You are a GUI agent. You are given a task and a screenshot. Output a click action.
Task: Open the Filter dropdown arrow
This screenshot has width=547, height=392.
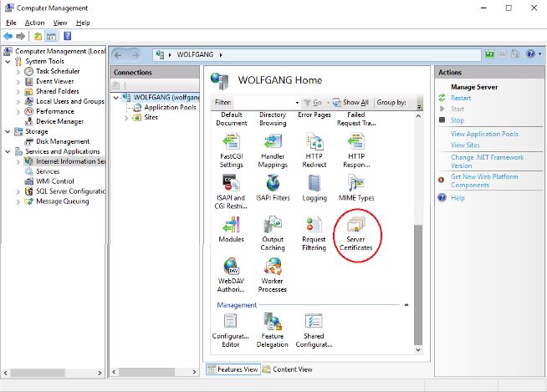point(297,103)
